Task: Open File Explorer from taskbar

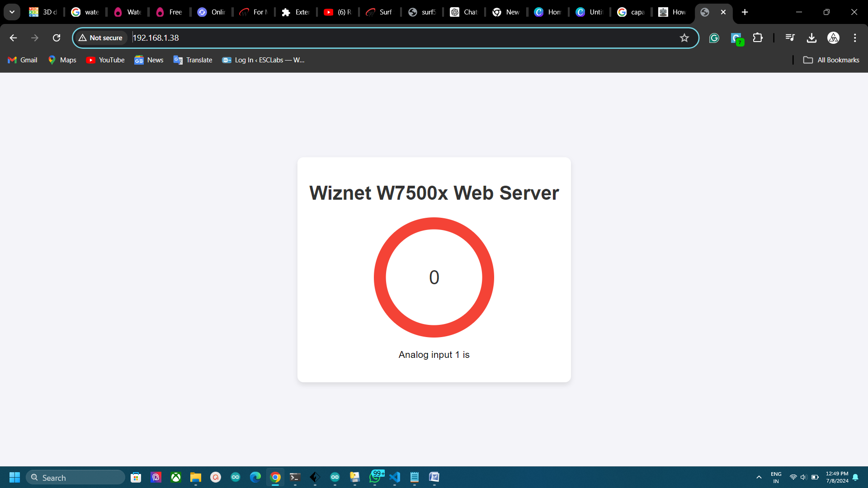Action: (195, 477)
